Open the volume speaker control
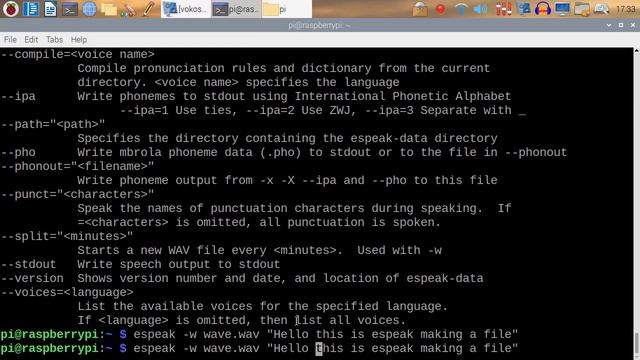 tap(481, 9)
